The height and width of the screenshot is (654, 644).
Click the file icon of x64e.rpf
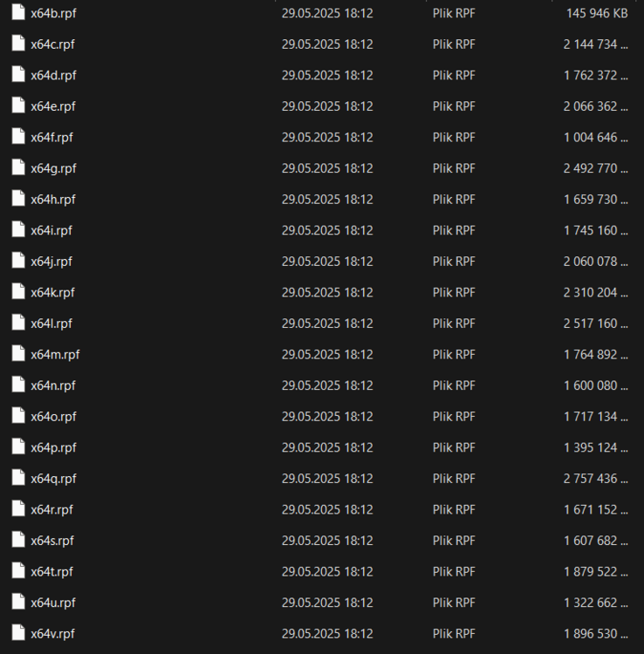pyautogui.click(x=18, y=106)
